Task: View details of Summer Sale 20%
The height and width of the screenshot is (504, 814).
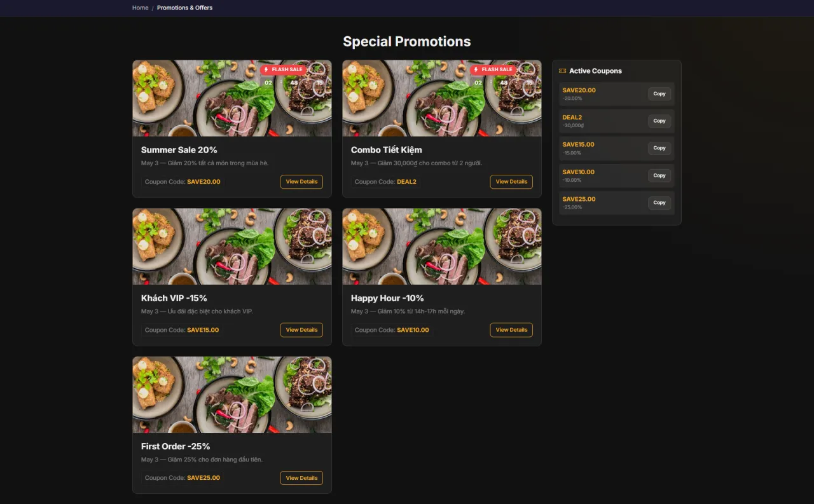Action: [301, 182]
